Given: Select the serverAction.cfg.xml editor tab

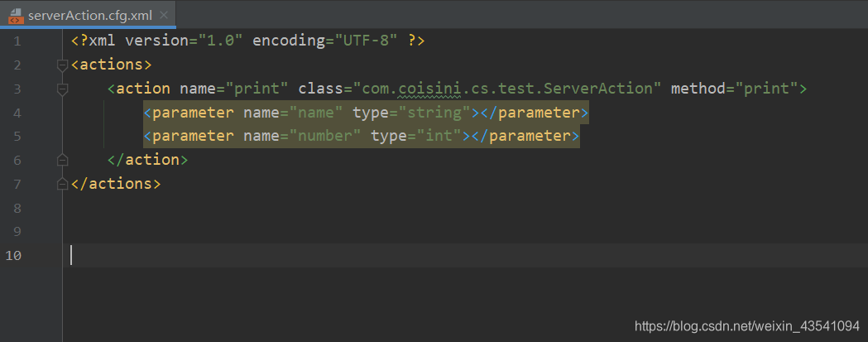Looking at the screenshot, I should tap(88, 15).
